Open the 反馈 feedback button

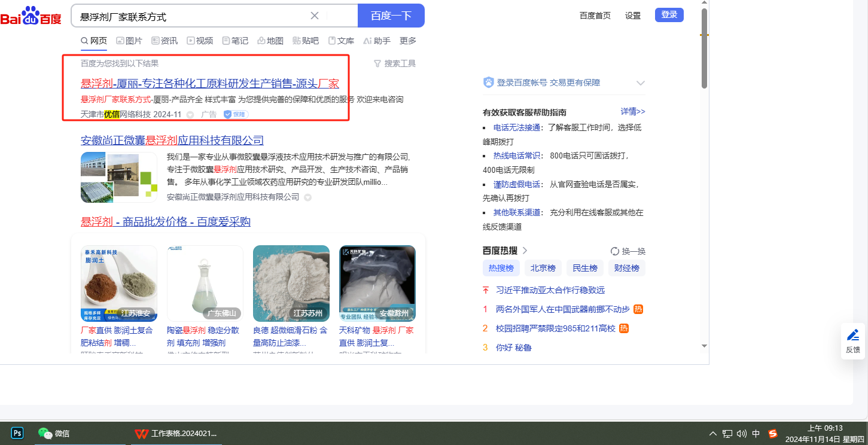853,341
